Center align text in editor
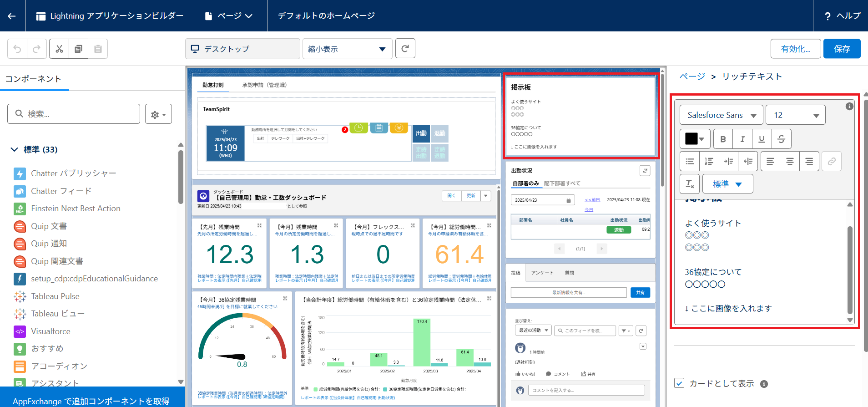The width and height of the screenshot is (868, 407). (x=790, y=161)
